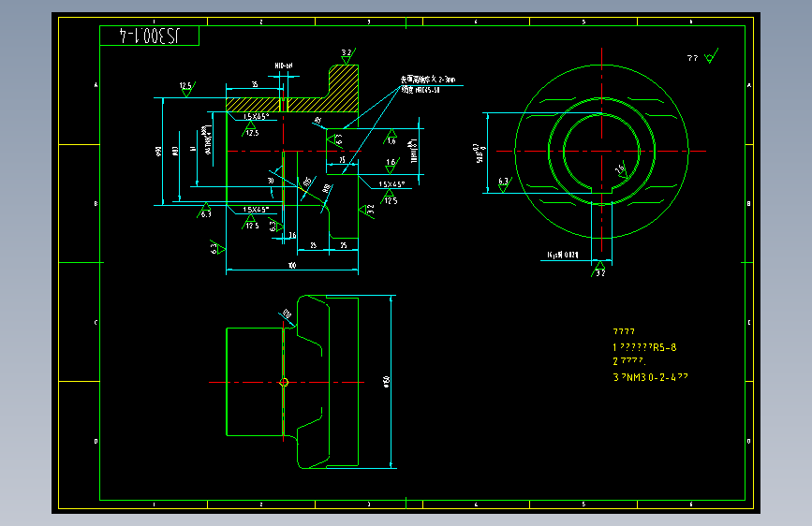The height and width of the screenshot is (526, 812).
Task: Select 1.5X45° chamfer label directly under hatching
Action: pos(256,116)
